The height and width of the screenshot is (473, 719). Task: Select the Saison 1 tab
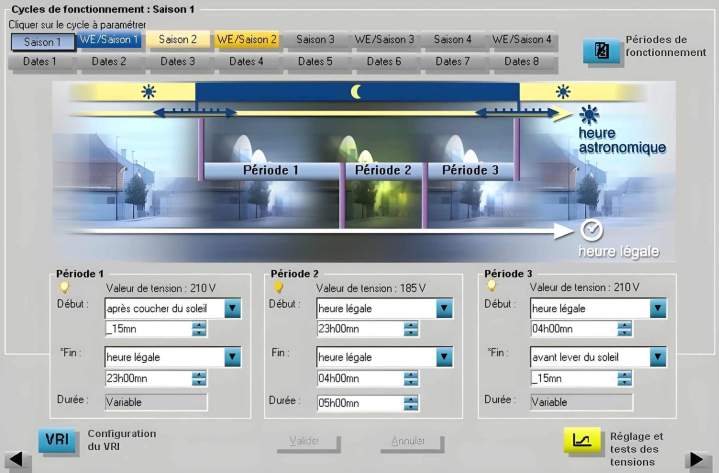[x=43, y=42]
